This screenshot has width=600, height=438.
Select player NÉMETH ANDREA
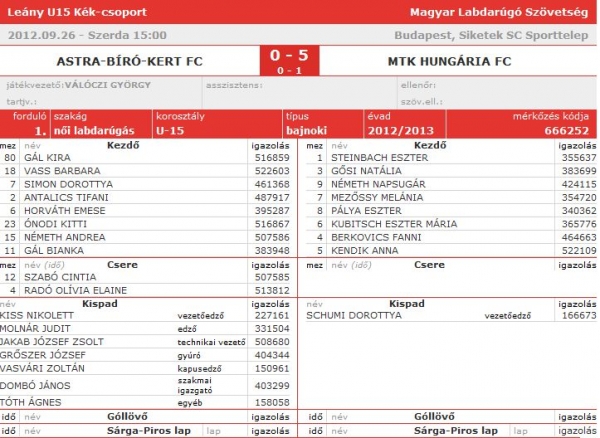point(65,237)
